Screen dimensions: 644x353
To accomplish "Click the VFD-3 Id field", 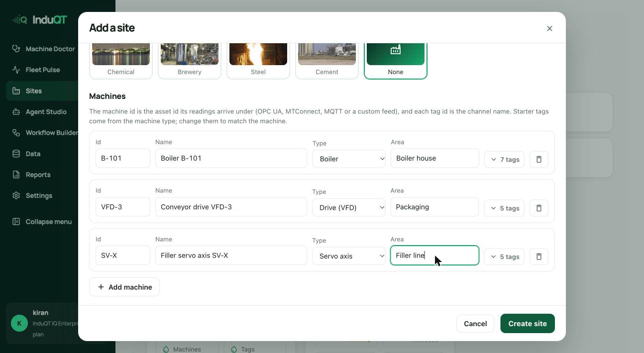I will [123, 207].
